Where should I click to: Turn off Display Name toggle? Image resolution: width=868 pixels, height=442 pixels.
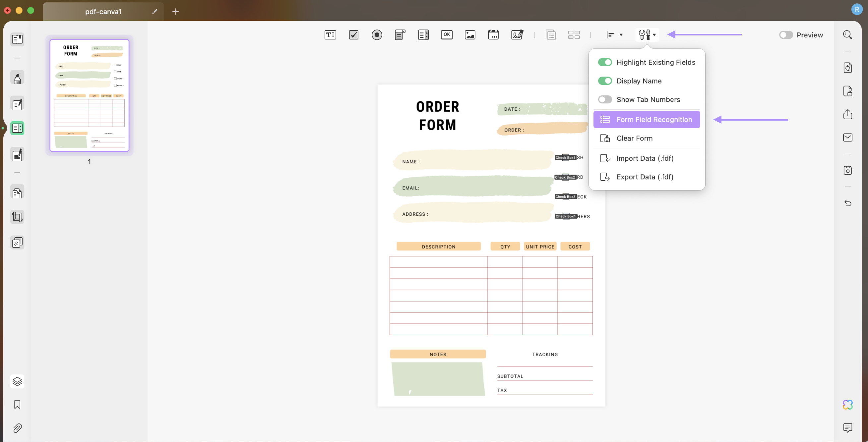click(604, 81)
